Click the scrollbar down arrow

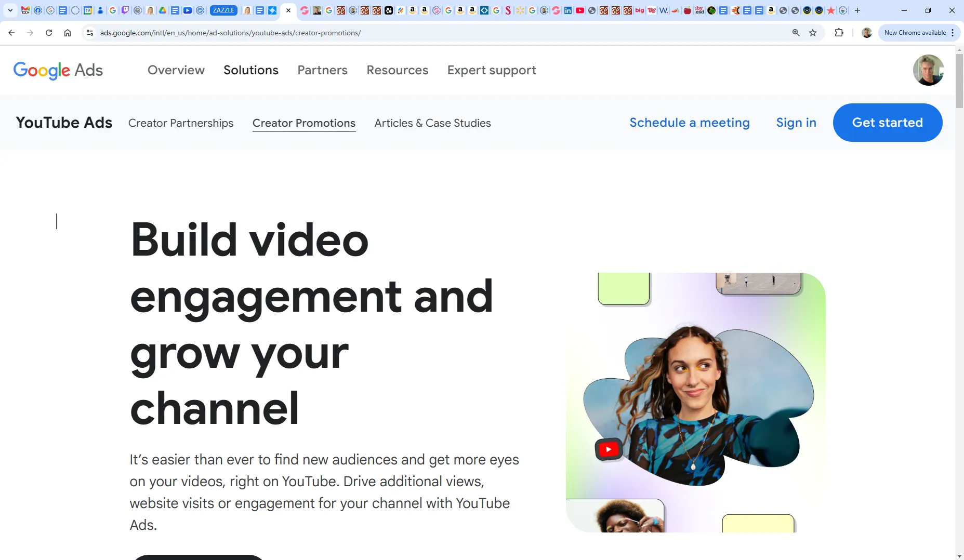[x=959, y=556]
